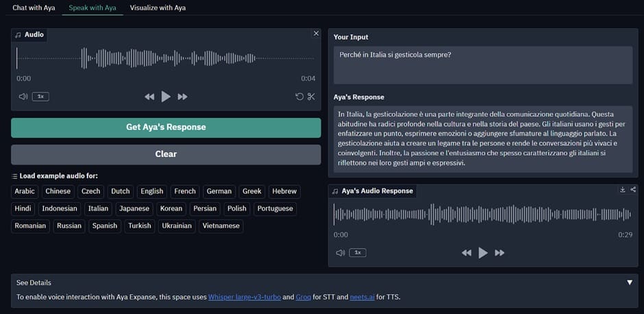Viewport: 644px width, 314px height.
Task: Mute Aya's audio response volume
Action: (x=340, y=253)
